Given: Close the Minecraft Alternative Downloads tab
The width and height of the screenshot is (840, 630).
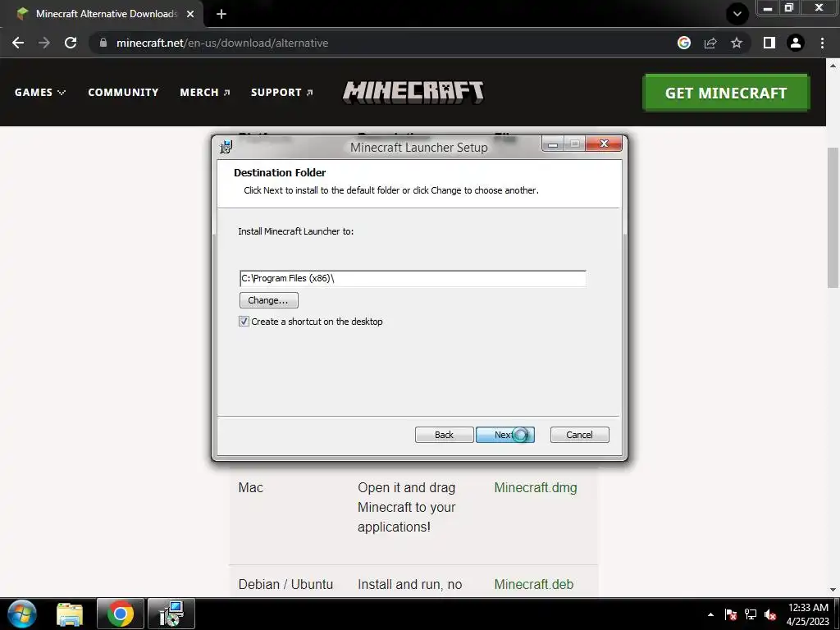Looking at the screenshot, I should [x=190, y=14].
